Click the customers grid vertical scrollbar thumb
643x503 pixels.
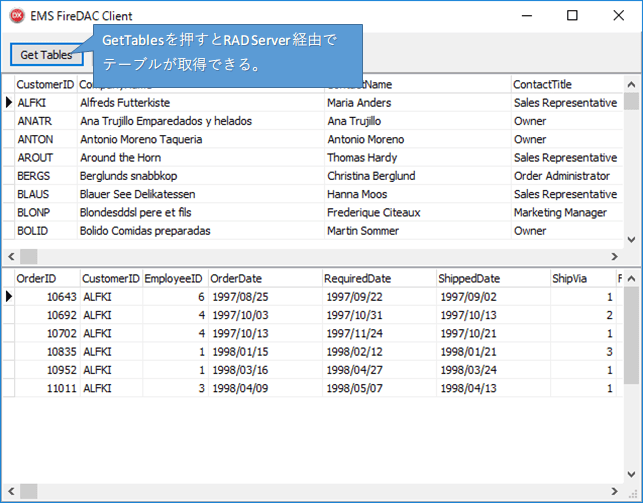632,101
